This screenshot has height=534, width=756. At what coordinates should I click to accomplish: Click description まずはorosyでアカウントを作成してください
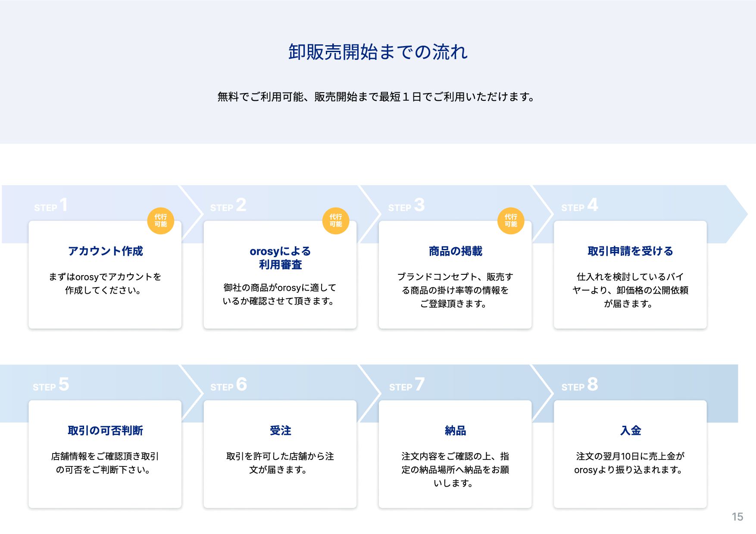coord(105,283)
